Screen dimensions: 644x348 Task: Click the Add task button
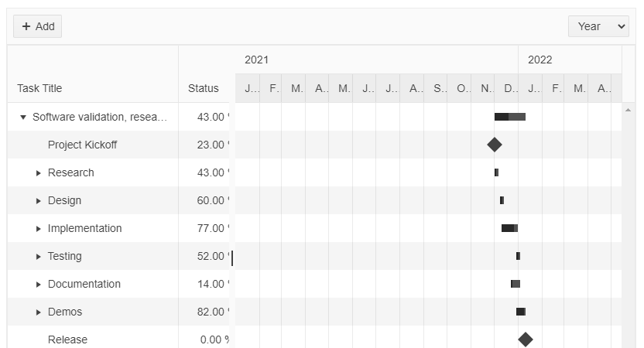(37, 26)
